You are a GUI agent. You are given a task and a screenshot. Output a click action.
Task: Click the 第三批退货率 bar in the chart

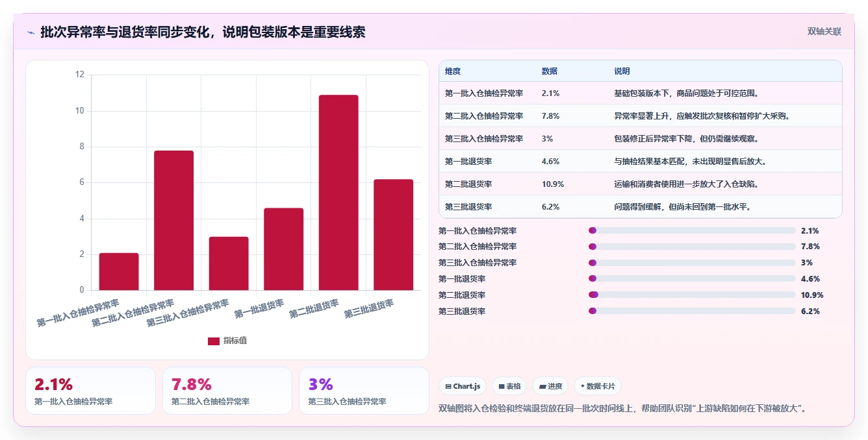[x=393, y=235]
